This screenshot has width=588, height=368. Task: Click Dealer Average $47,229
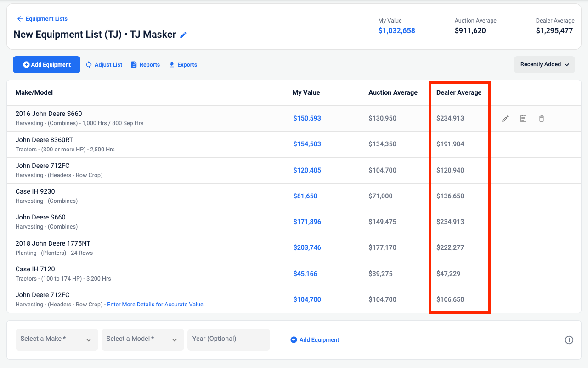click(448, 274)
